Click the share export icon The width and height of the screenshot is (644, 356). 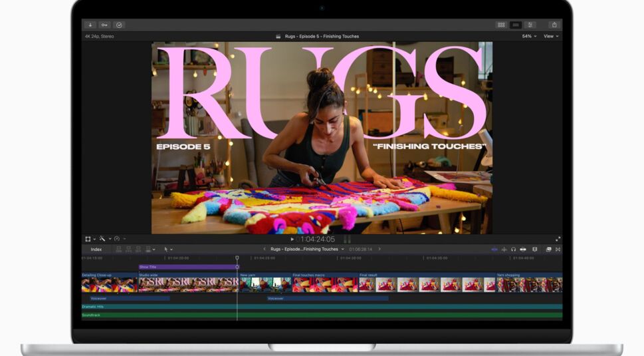[x=554, y=25]
